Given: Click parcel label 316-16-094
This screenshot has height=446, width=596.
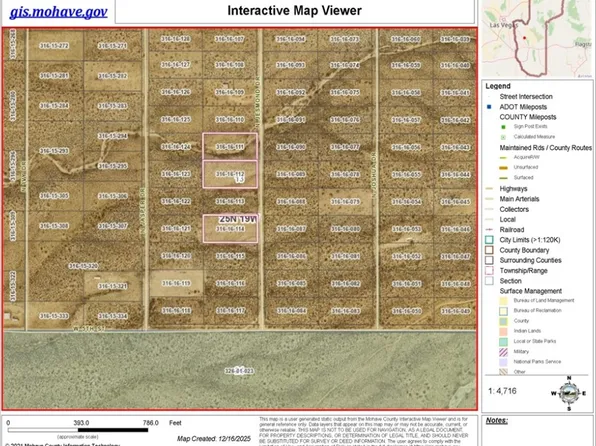Looking at the screenshot, I should pyautogui.click(x=291, y=39).
